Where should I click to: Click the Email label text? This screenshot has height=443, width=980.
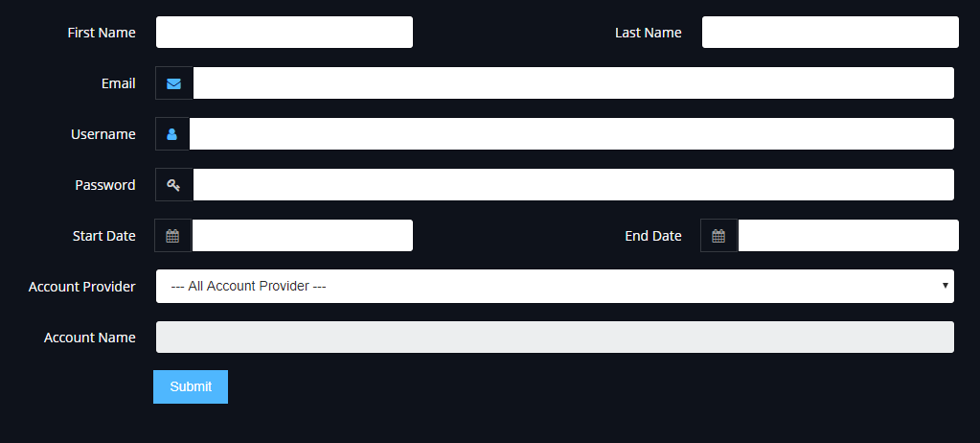coord(118,83)
